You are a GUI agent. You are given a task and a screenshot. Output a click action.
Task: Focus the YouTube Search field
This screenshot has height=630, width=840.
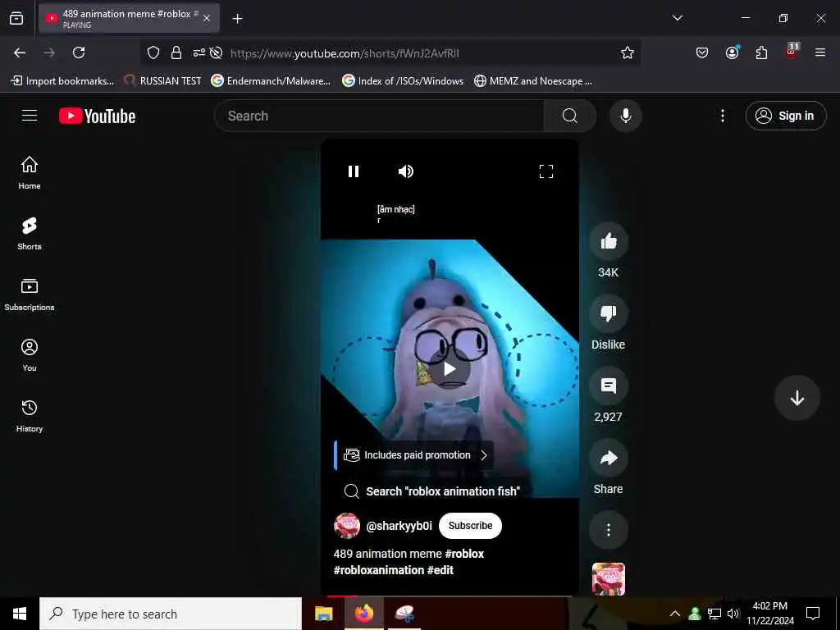pos(379,116)
